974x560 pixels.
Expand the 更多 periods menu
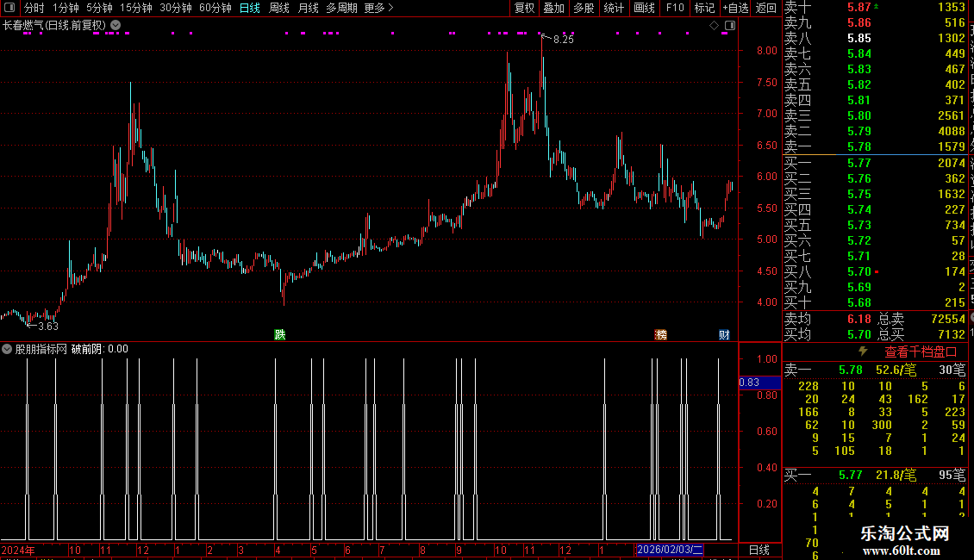(x=378, y=8)
